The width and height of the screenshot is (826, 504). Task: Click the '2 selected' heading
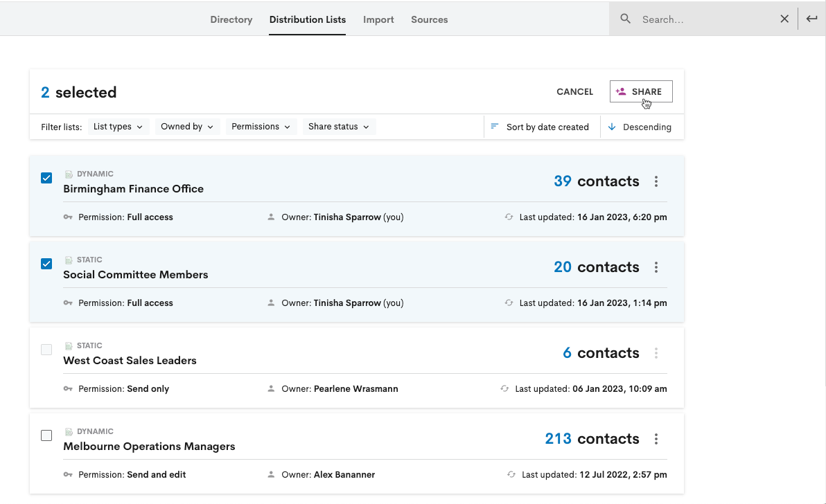(79, 92)
